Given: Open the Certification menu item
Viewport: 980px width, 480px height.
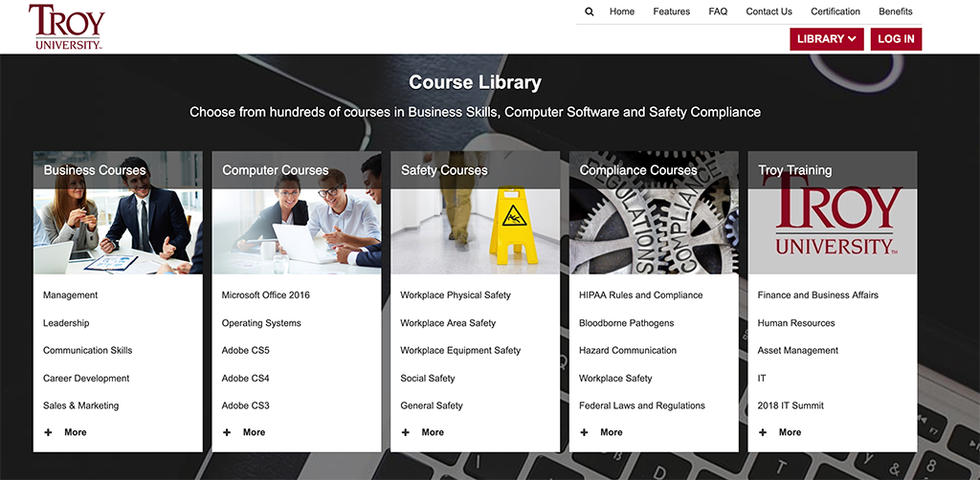Looking at the screenshot, I should (x=835, y=11).
